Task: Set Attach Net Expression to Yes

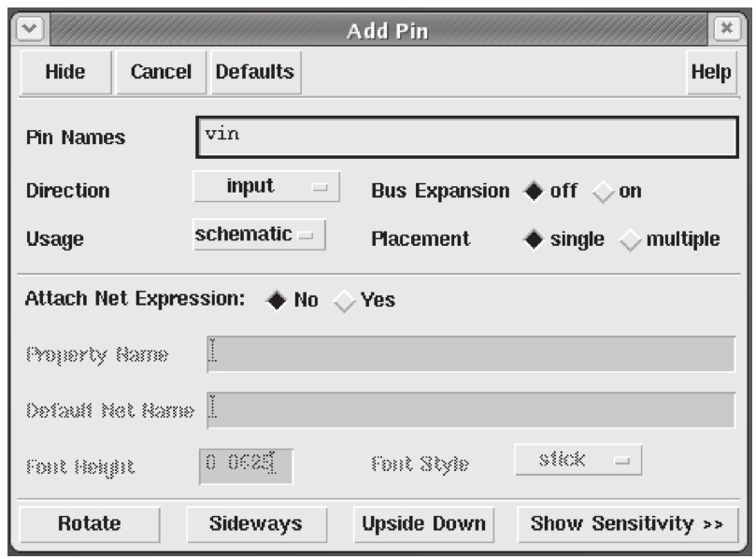Action: coord(344,300)
